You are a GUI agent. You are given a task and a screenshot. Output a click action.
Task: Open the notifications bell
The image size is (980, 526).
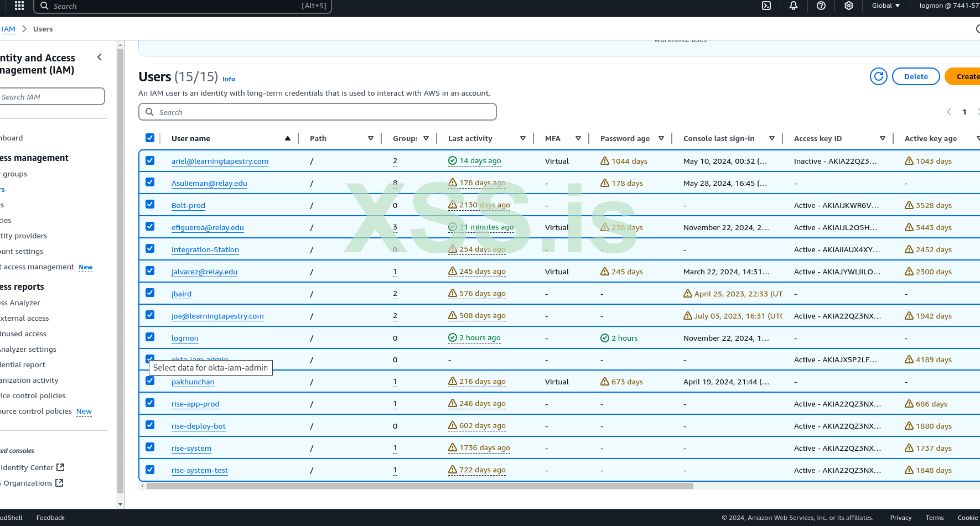tap(794, 6)
